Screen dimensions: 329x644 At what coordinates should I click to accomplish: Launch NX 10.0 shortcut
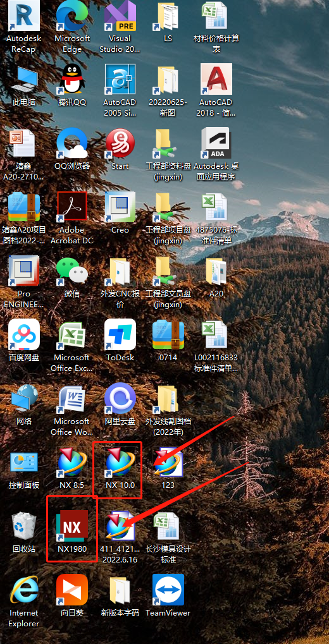[x=120, y=463]
